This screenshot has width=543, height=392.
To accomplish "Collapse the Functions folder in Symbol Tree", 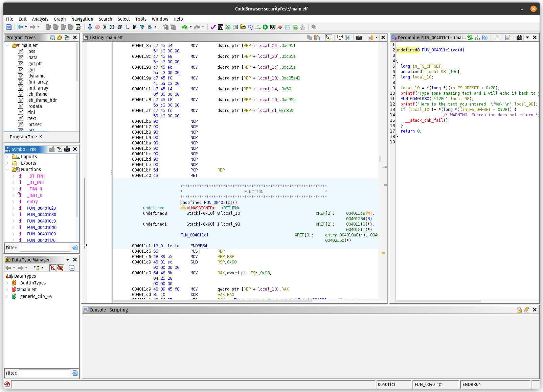I will (7, 169).
